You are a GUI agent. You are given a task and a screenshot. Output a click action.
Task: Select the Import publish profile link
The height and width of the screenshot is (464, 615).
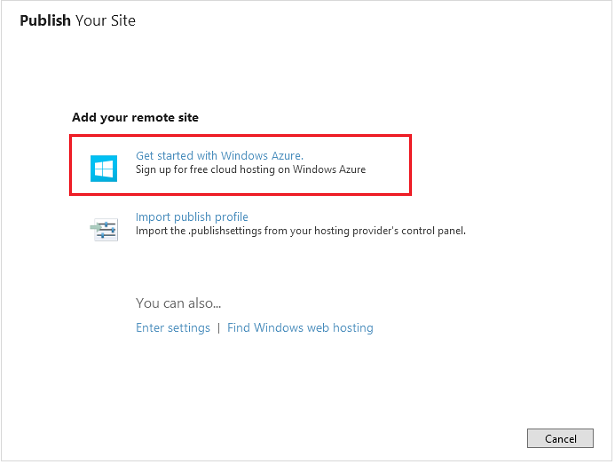[192, 217]
